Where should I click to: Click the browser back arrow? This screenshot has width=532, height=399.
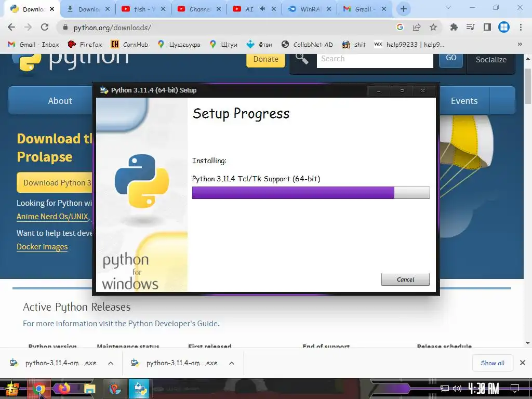click(x=11, y=27)
